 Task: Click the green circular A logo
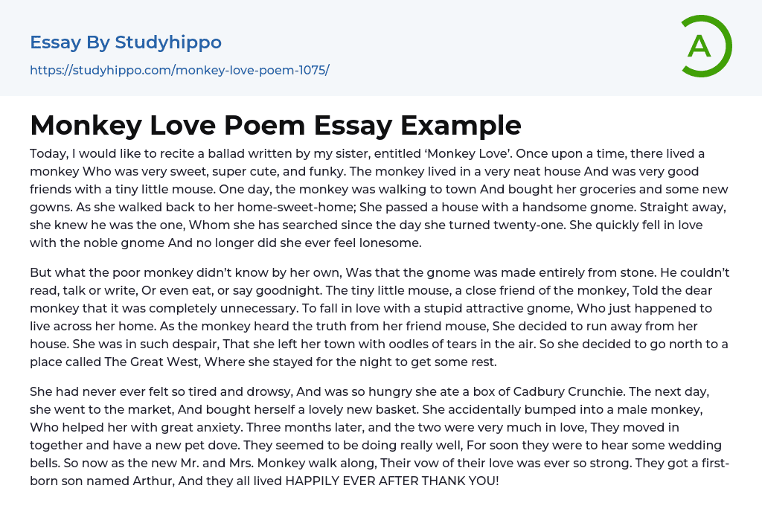pyautogui.click(x=705, y=46)
